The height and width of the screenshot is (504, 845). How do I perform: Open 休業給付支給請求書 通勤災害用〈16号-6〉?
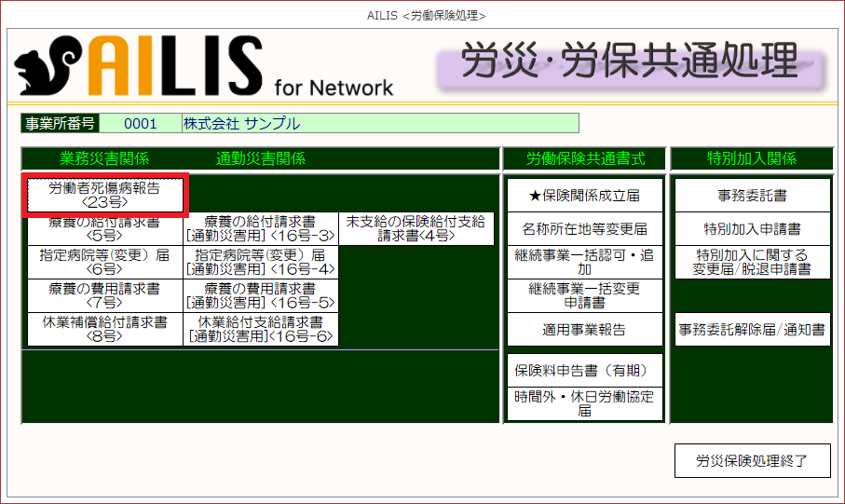click(x=260, y=329)
